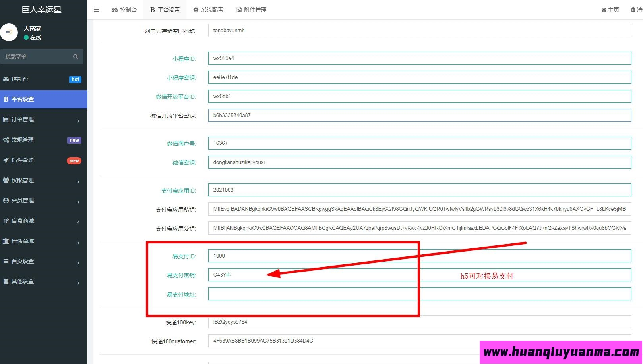
Task: Click the 普通商城 bank icon
Action: tap(6, 241)
